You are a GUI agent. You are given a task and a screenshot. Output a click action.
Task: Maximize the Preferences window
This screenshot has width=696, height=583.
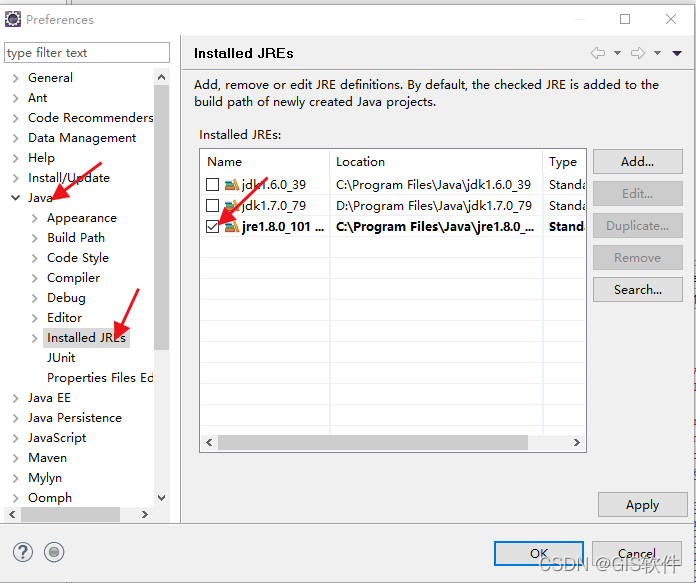[x=625, y=19]
